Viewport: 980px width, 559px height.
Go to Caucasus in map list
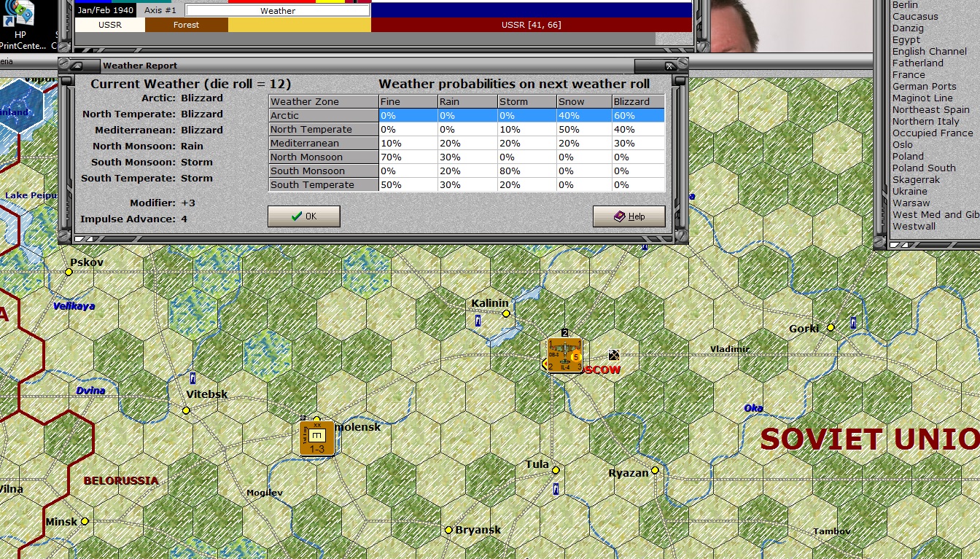[915, 16]
